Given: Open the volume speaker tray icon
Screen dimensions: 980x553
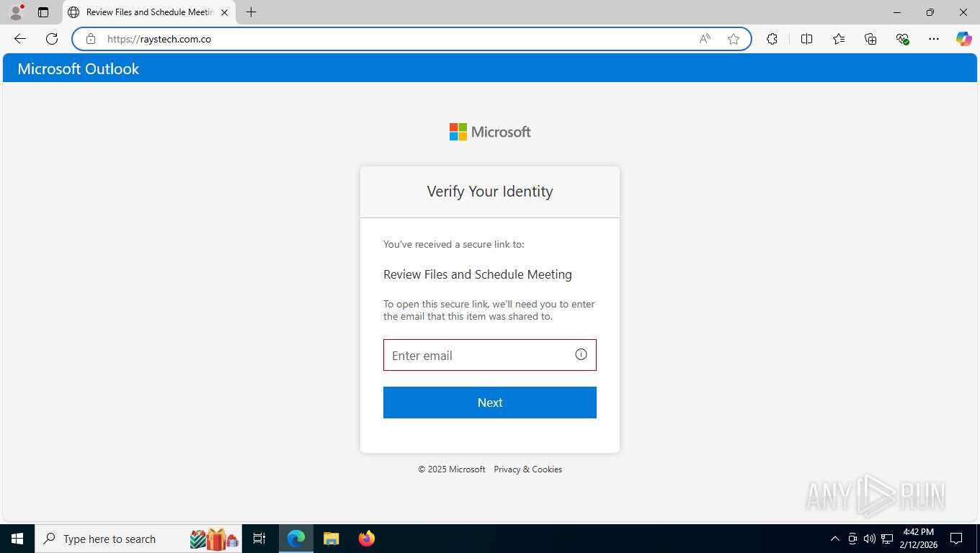Looking at the screenshot, I should click(870, 539).
